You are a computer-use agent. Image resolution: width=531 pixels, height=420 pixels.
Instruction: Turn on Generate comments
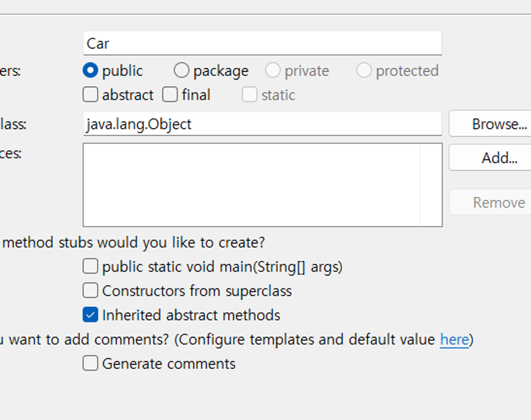tap(90, 363)
